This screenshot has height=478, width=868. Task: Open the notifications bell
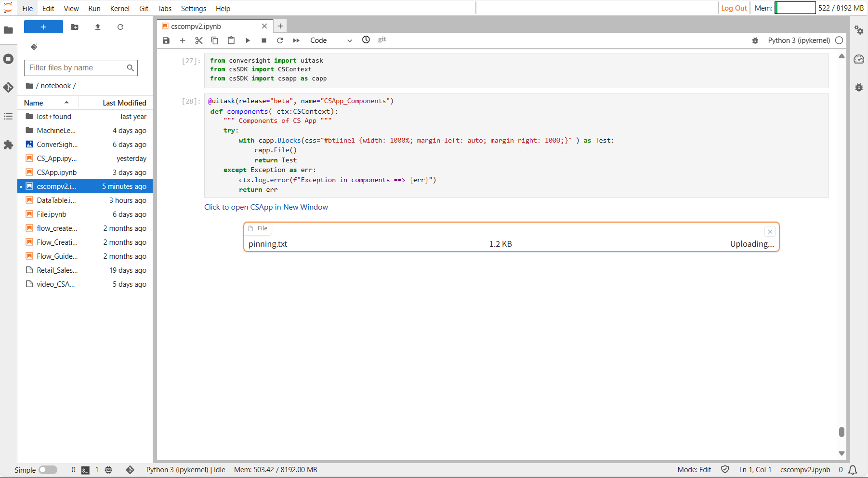pyautogui.click(x=853, y=470)
